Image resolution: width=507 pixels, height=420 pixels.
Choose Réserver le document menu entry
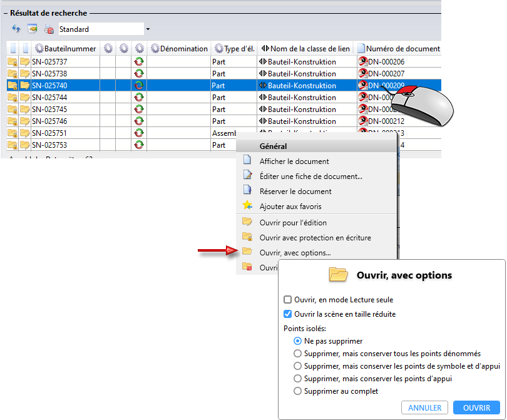(316, 191)
